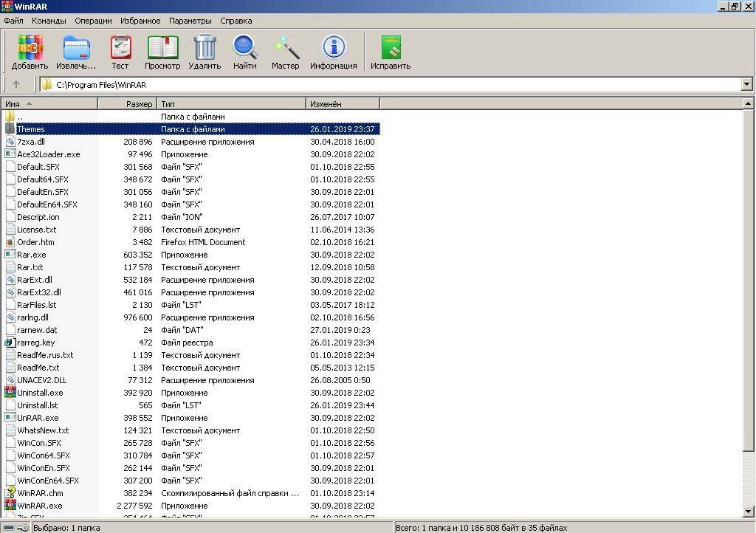Click the UnRAR.exe application icon

click(x=10, y=417)
